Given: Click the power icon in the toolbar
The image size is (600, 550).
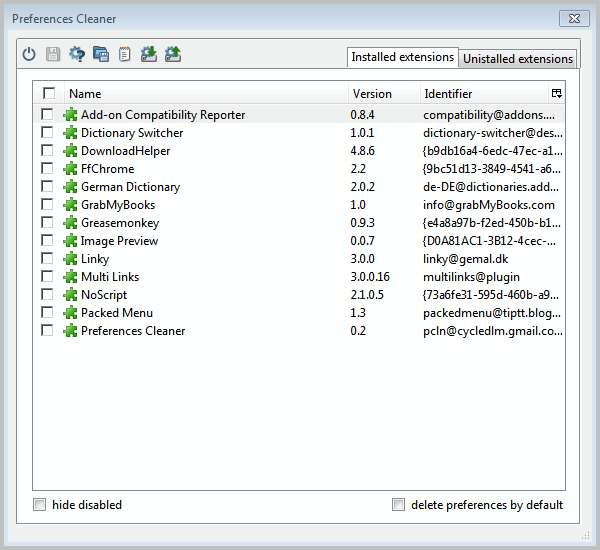Looking at the screenshot, I should (29, 55).
